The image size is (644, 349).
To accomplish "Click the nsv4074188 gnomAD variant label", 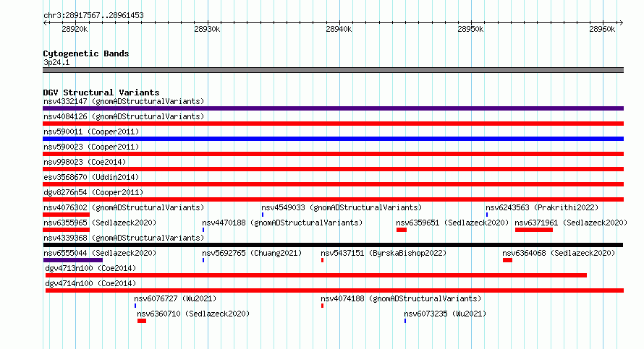I will [401, 298].
